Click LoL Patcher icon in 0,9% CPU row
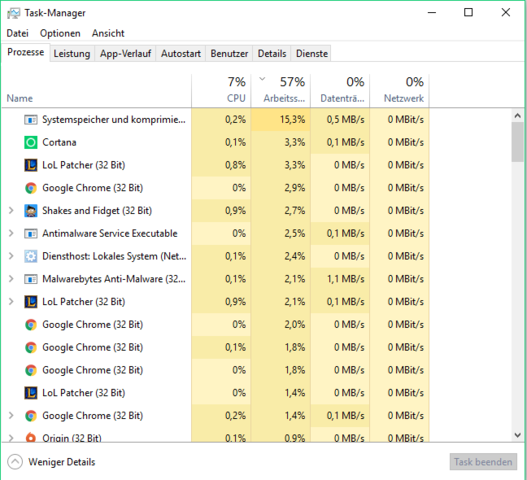Viewport: 527px width, 480px height. click(31, 302)
